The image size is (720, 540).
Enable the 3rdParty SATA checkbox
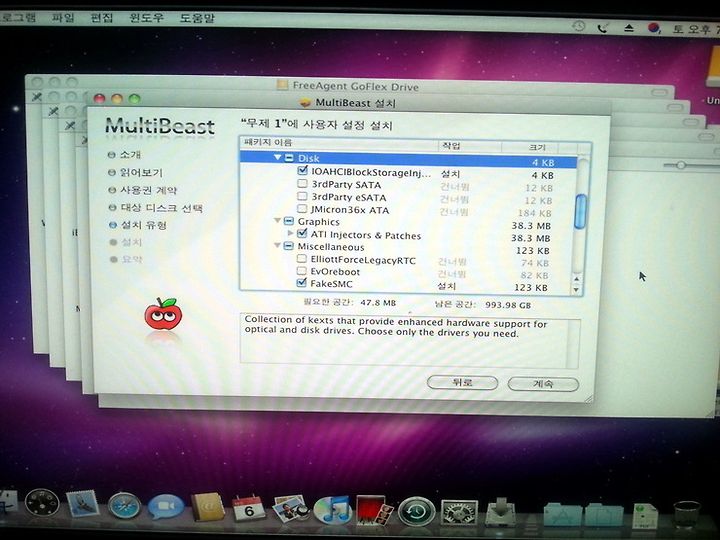click(x=302, y=184)
